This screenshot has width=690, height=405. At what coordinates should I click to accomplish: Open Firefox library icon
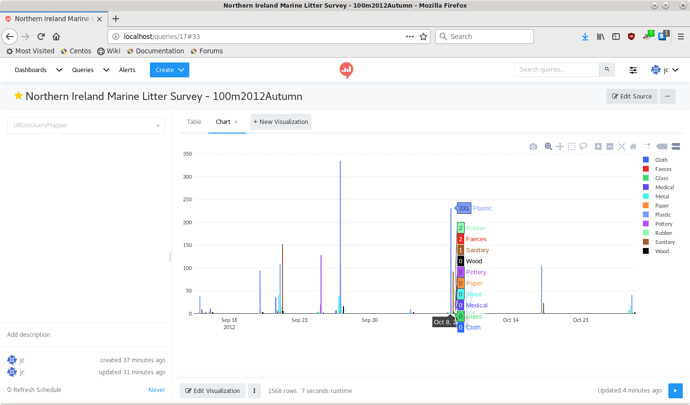[x=600, y=37]
